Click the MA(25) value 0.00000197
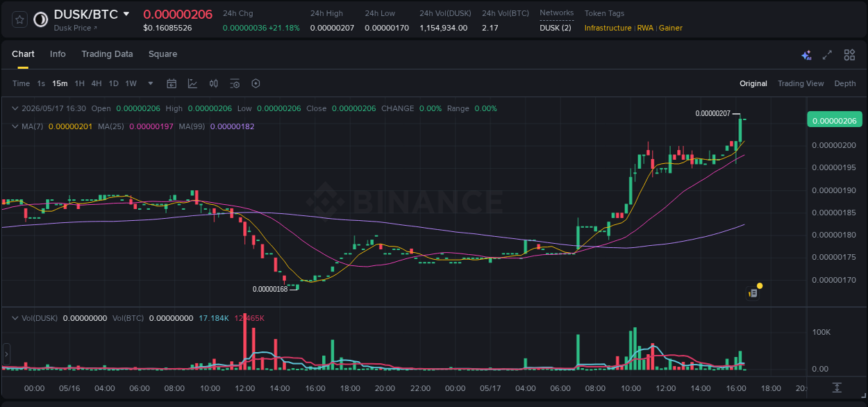Screen dimensions: 868x407 pos(151,126)
